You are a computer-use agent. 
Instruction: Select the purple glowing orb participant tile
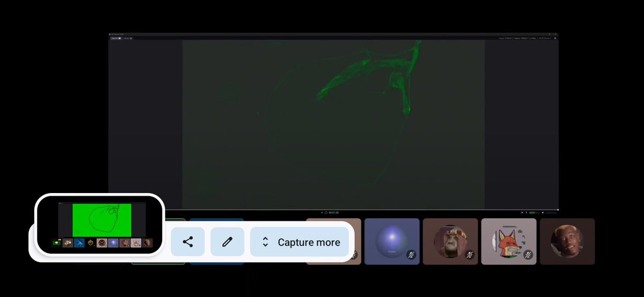pos(392,241)
